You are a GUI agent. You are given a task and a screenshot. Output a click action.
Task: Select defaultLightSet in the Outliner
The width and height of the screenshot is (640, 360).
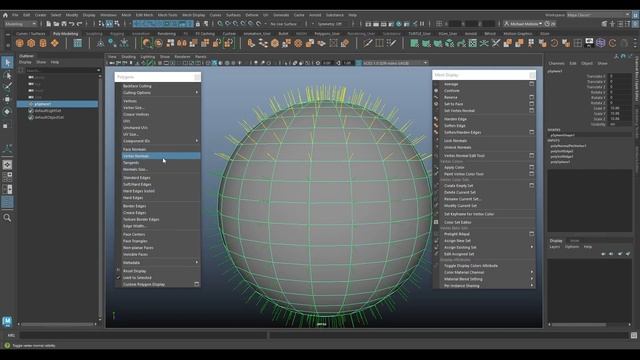(x=48, y=111)
